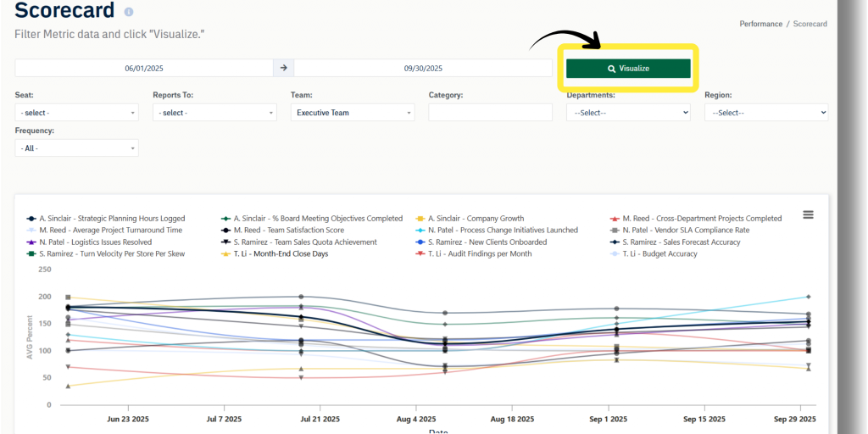Toggle A. Sinclair Company Growth legend entry

tap(470, 219)
